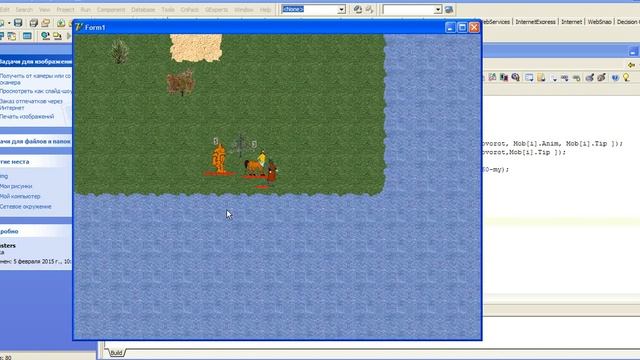Click the Save floppy disk icon in Delphi toolbar
Viewport: 640px width, 360px height.
tap(18, 23)
